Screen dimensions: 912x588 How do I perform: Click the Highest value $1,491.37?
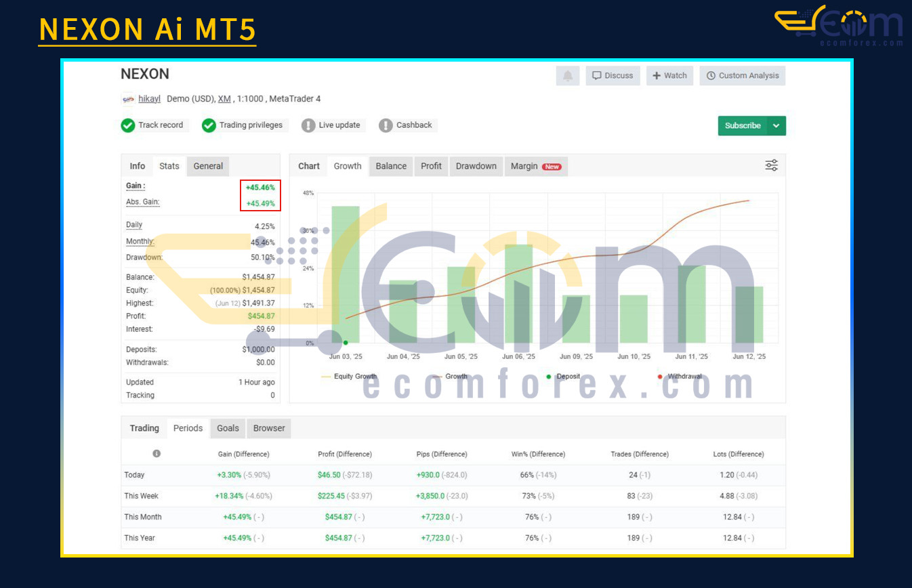point(258,303)
